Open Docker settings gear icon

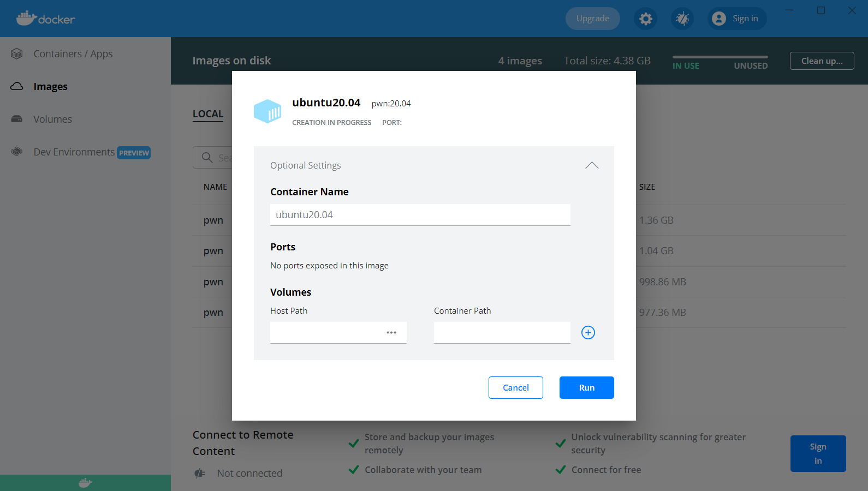(646, 19)
